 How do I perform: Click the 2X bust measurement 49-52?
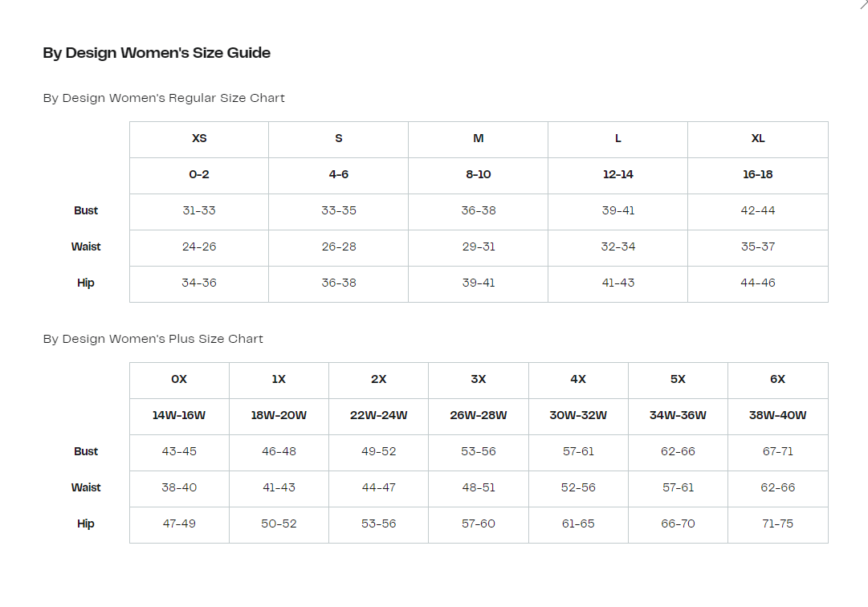tap(379, 451)
